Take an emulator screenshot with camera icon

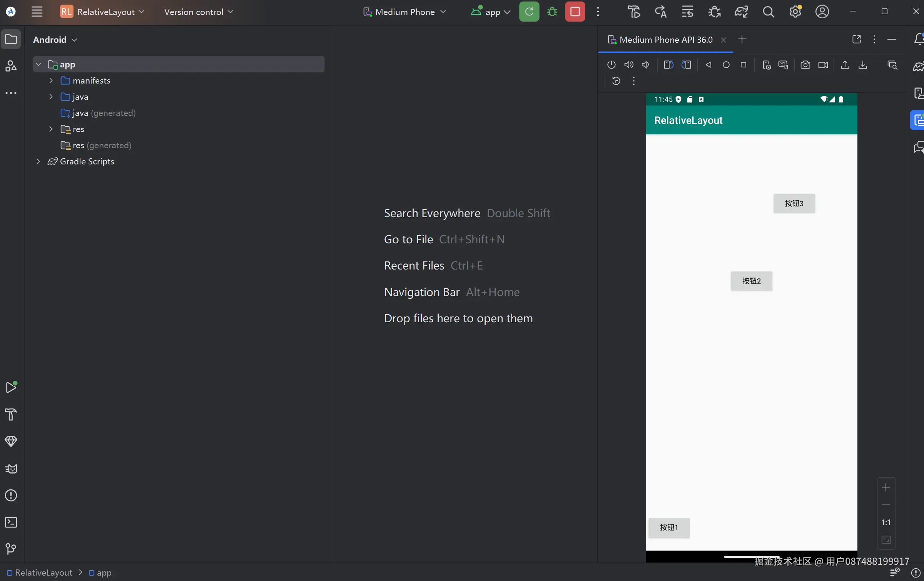(805, 65)
